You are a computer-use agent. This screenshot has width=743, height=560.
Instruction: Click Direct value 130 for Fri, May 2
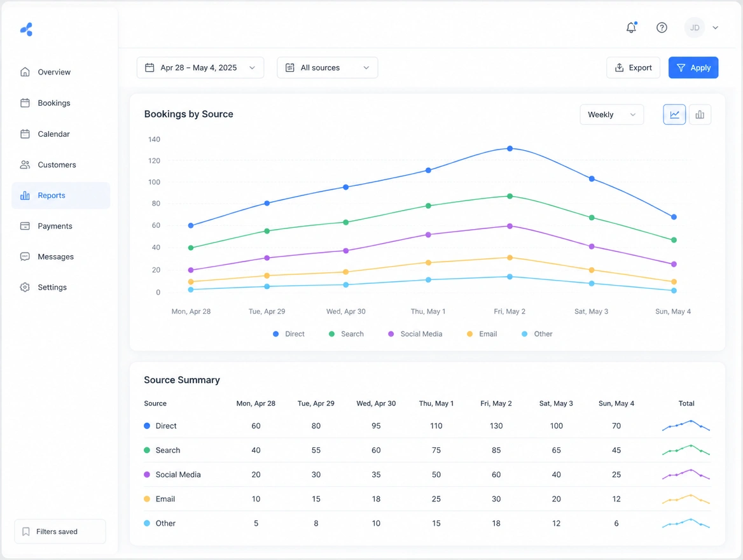coord(496,426)
